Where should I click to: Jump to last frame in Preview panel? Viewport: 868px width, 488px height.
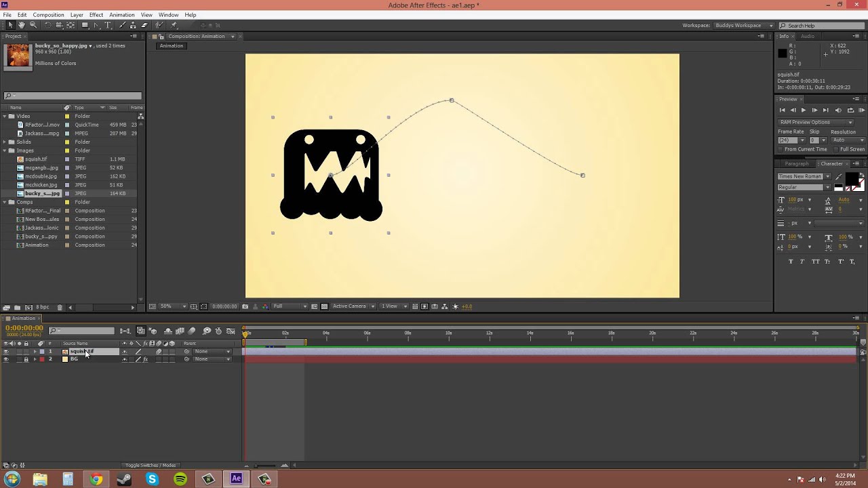pyautogui.click(x=825, y=110)
